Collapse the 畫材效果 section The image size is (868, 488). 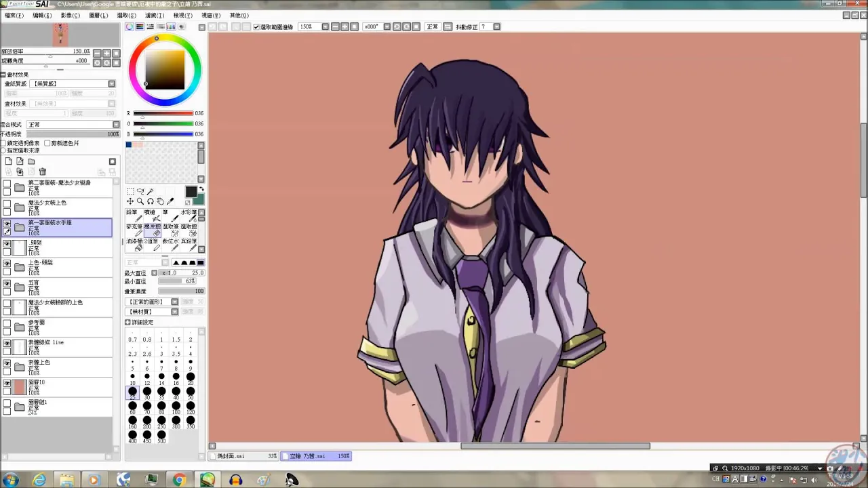[x=3, y=75]
